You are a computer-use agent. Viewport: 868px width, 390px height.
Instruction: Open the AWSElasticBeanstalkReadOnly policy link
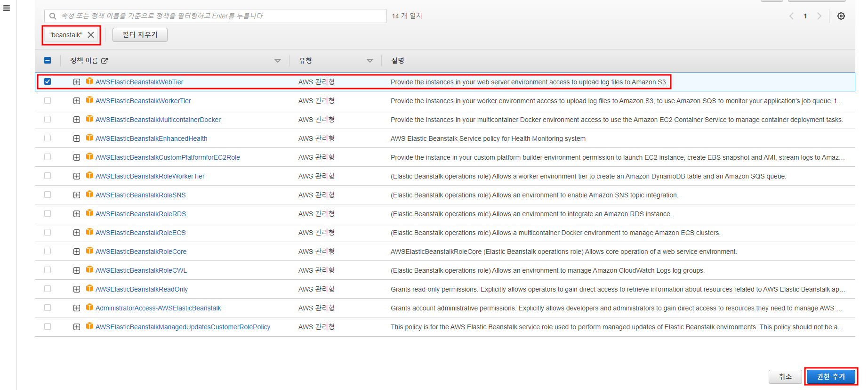[x=142, y=289]
